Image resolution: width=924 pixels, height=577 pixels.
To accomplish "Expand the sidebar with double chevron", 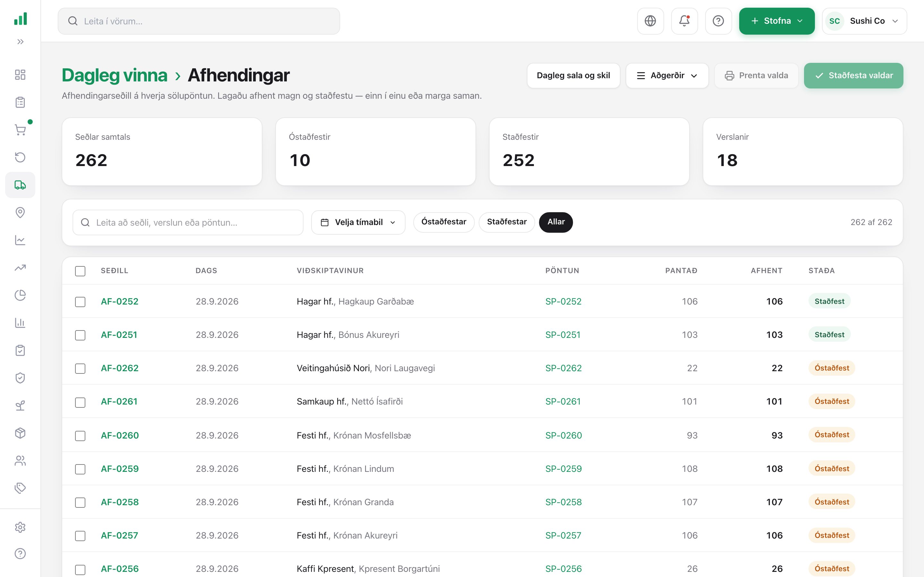I will [x=20, y=42].
